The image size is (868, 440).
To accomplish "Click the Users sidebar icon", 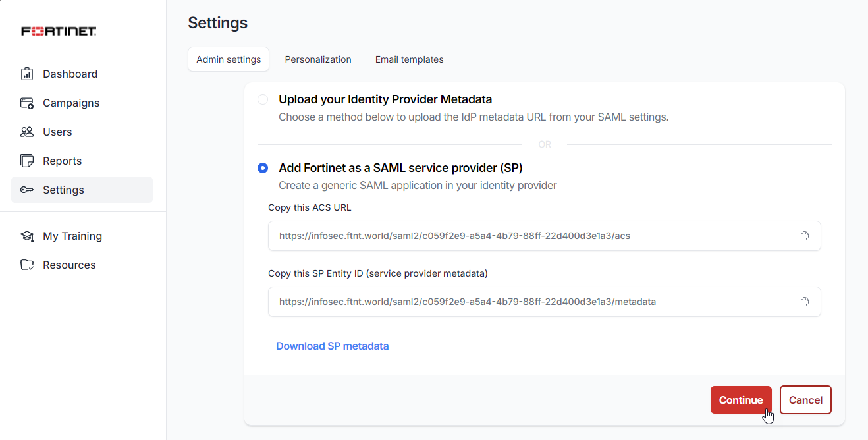I will [x=27, y=132].
